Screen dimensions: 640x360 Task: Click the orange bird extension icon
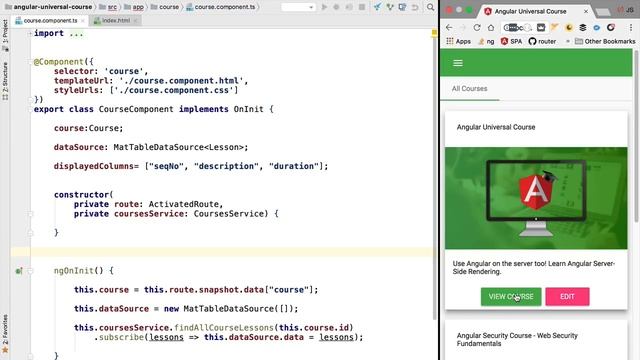coord(555,27)
